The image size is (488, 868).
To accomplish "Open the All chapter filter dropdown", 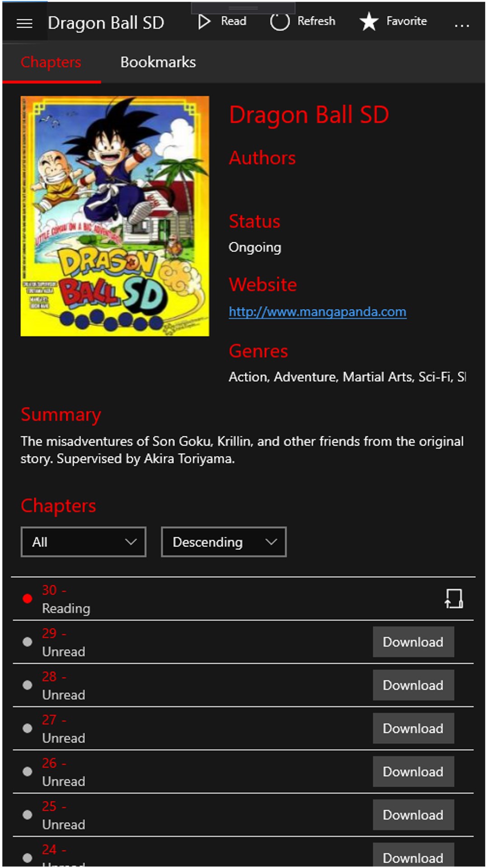I will click(84, 542).
